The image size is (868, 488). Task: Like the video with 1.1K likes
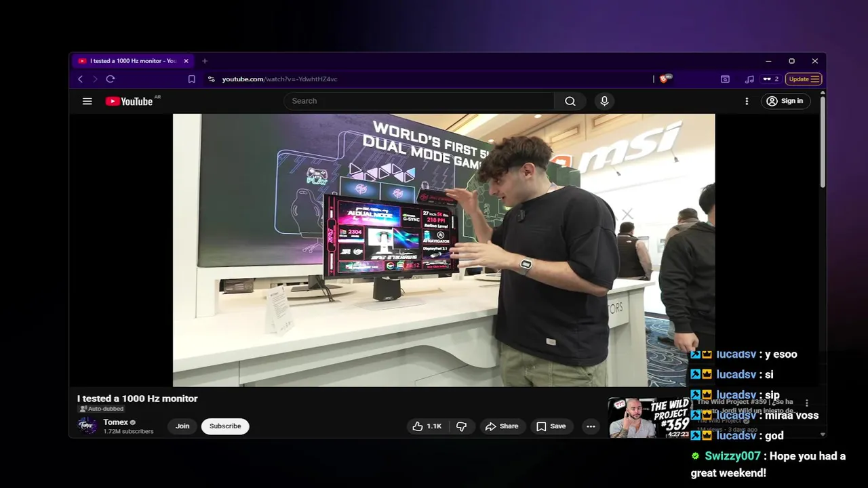click(427, 426)
